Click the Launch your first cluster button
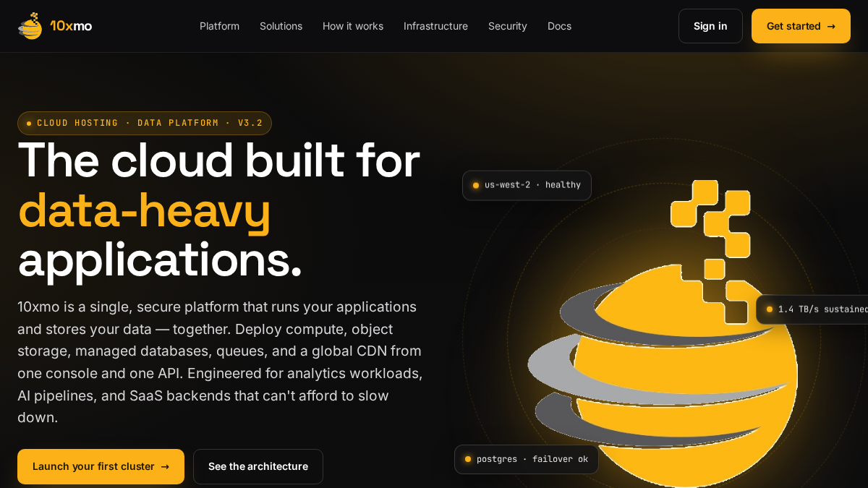Viewport: 868px width, 488px height. 101,466
